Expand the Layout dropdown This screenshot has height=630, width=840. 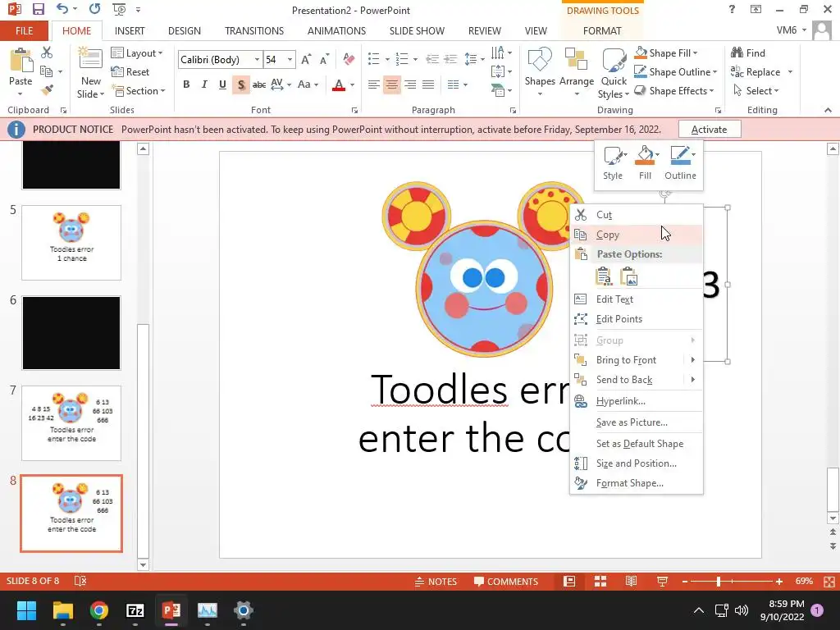click(137, 53)
